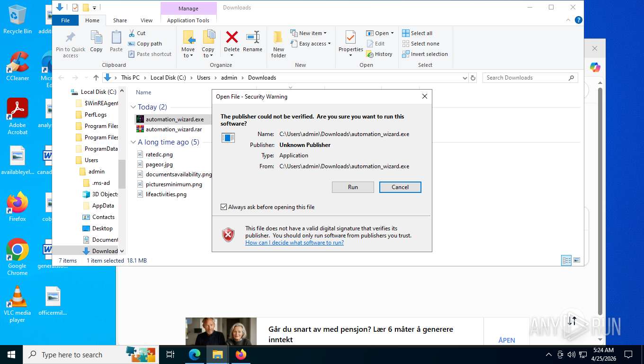Click Paste shortcut in ribbon
This screenshot has height=364, width=644.
[x=150, y=54]
